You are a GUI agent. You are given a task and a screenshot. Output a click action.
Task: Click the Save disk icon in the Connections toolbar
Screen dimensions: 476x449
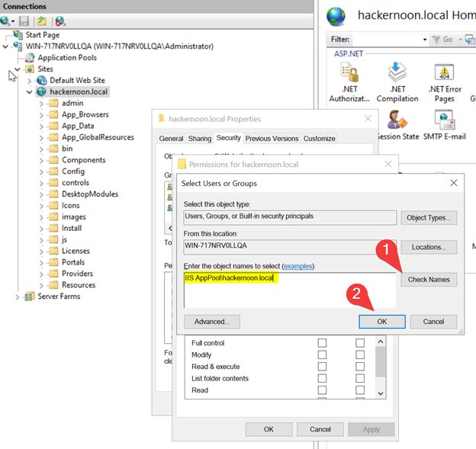point(24,21)
